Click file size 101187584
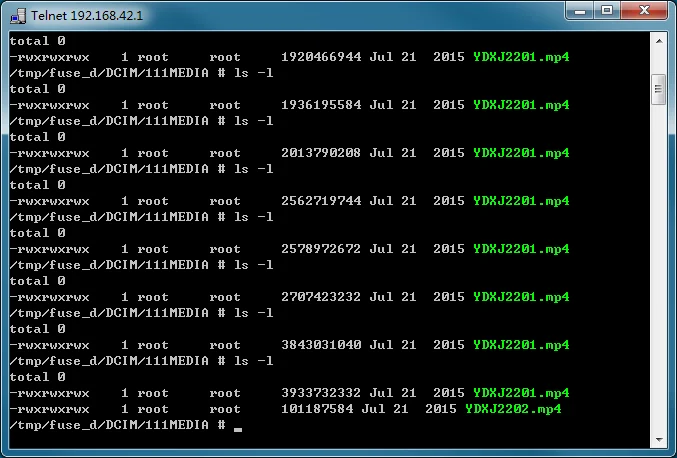Viewport: 677px width, 458px height. [x=317, y=408]
